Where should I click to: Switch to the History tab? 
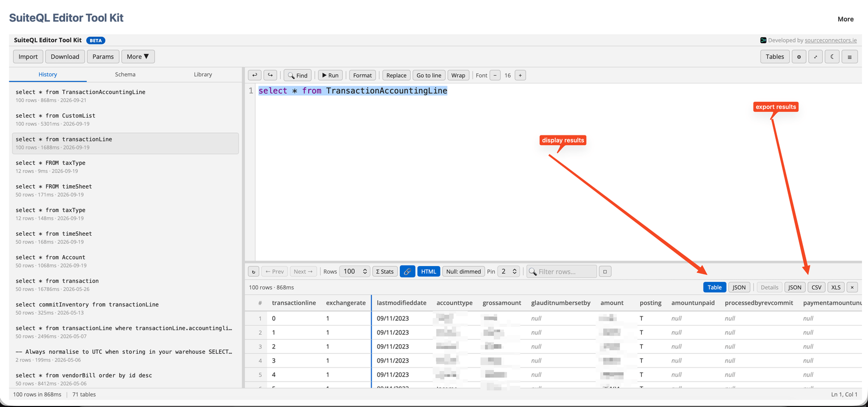click(48, 74)
